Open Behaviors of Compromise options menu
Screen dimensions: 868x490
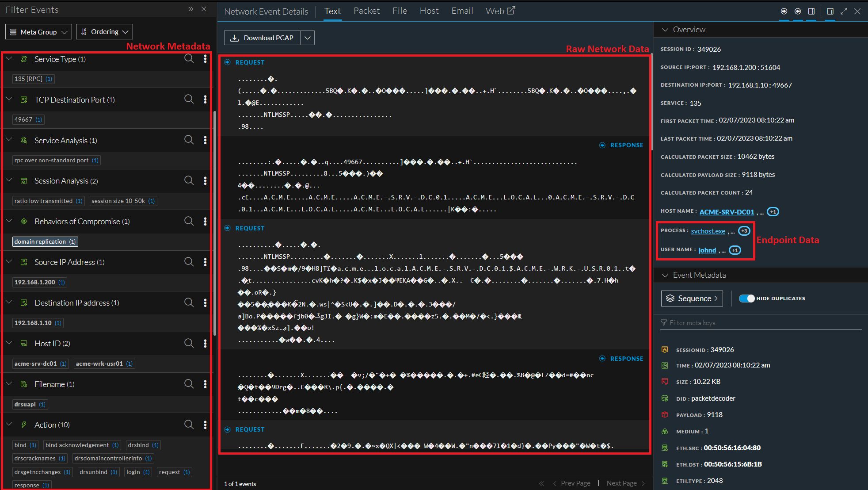(205, 221)
